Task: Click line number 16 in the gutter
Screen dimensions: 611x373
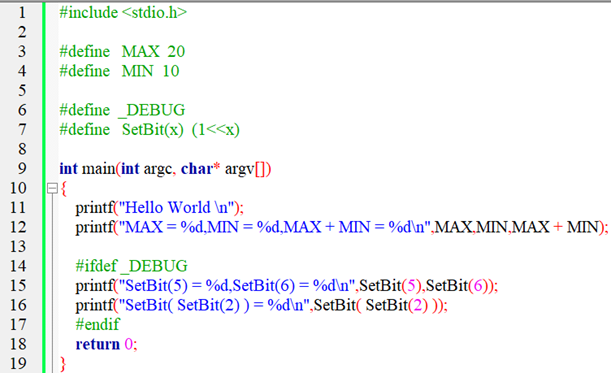Action: pyautogui.click(x=18, y=305)
